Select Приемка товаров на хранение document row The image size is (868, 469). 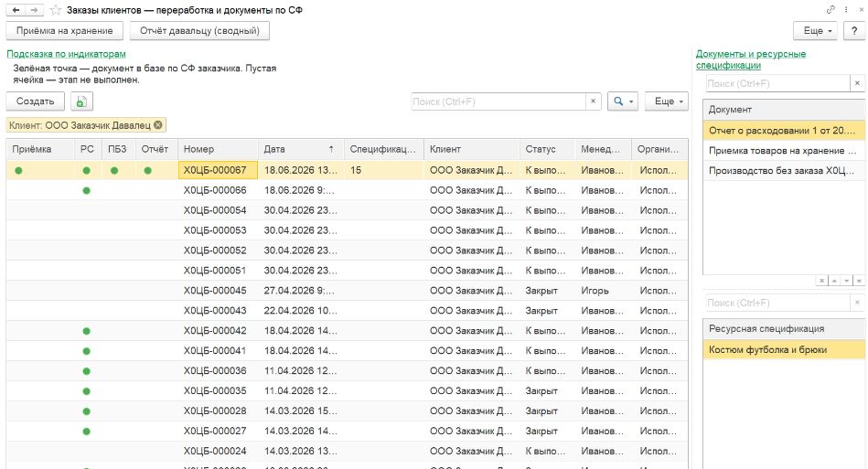(784, 151)
